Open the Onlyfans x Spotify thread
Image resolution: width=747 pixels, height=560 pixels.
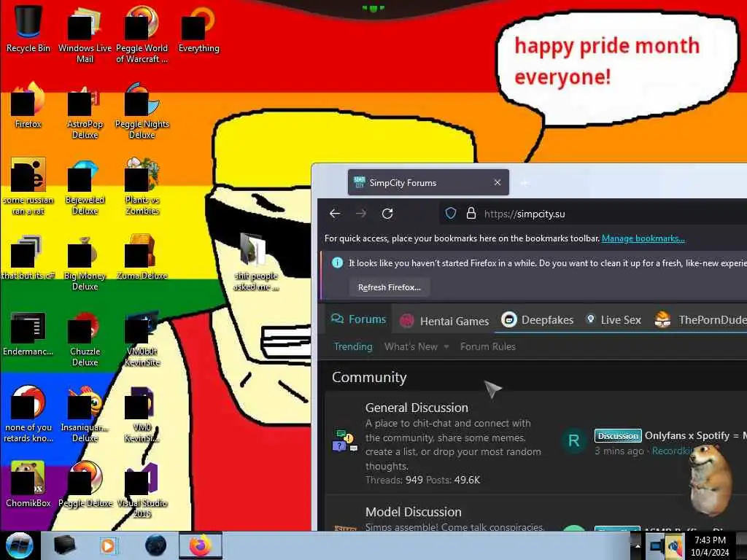tap(695, 436)
